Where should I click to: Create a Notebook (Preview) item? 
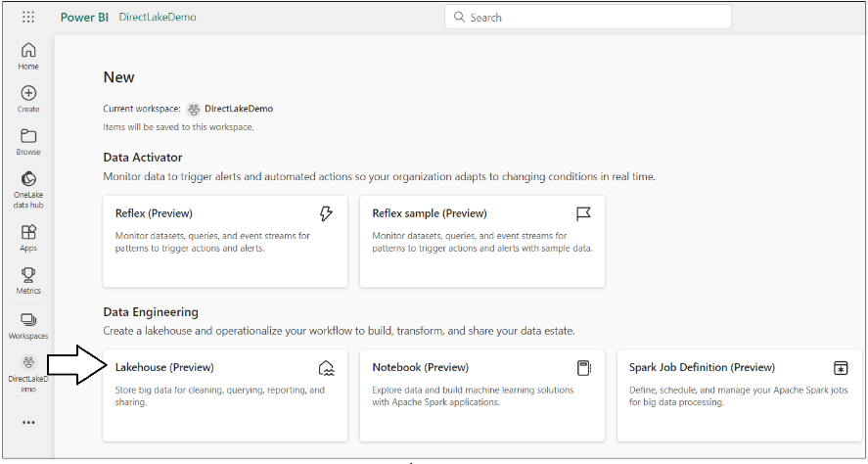[482, 395]
